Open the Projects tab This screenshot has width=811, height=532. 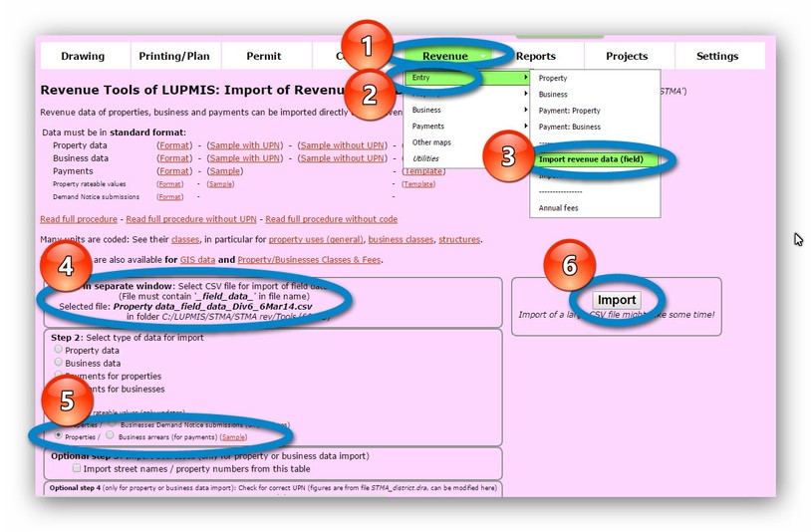coord(627,56)
